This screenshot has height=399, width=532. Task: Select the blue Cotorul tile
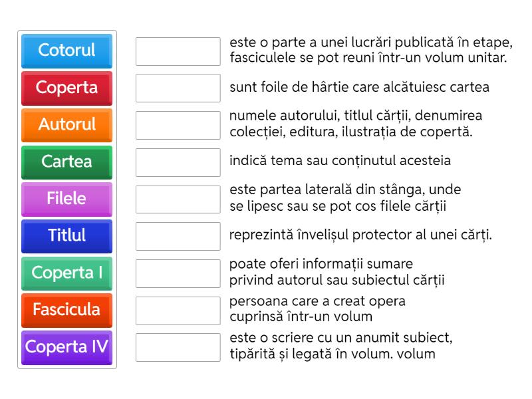66,51
